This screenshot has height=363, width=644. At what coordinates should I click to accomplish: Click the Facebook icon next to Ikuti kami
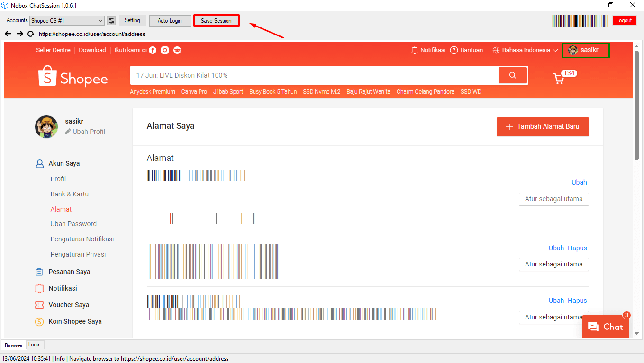pyautogui.click(x=152, y=50)
